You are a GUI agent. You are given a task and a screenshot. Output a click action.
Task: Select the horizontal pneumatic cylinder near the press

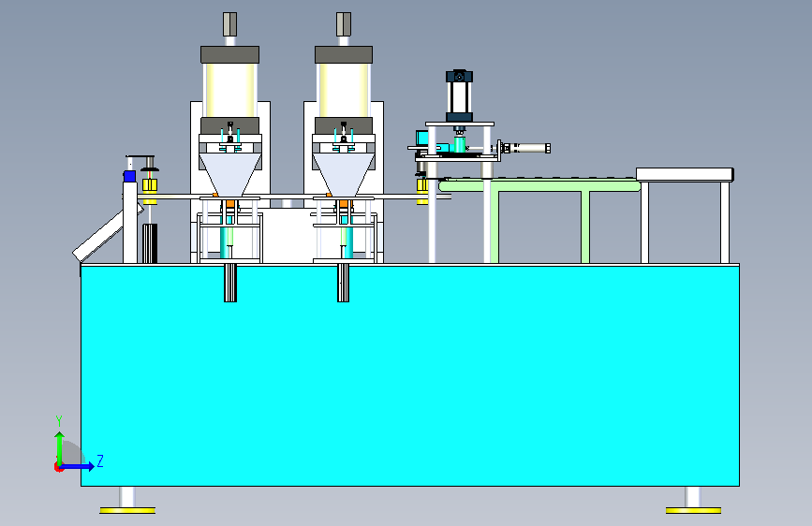[x=525, y=148]
